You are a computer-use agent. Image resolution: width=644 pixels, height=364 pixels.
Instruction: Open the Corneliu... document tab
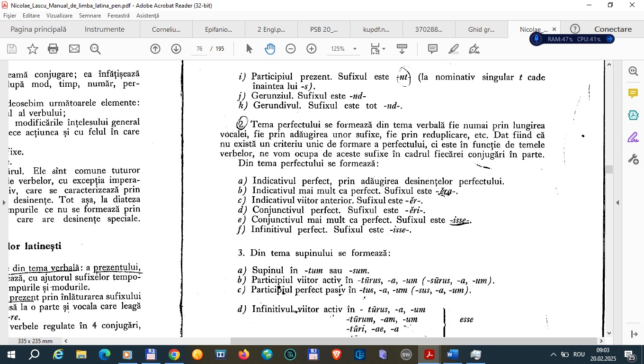(166, 29)
